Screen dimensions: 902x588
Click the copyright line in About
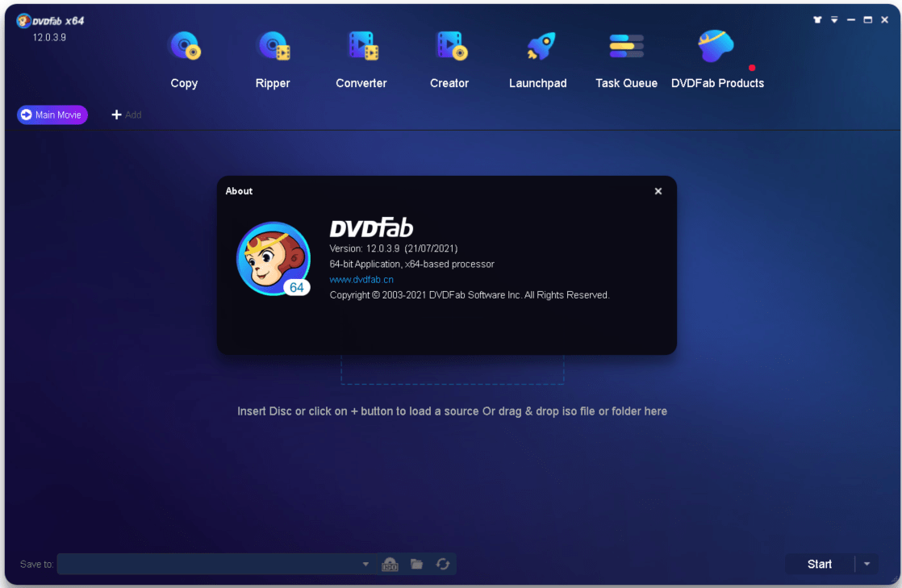coord(470,295)
